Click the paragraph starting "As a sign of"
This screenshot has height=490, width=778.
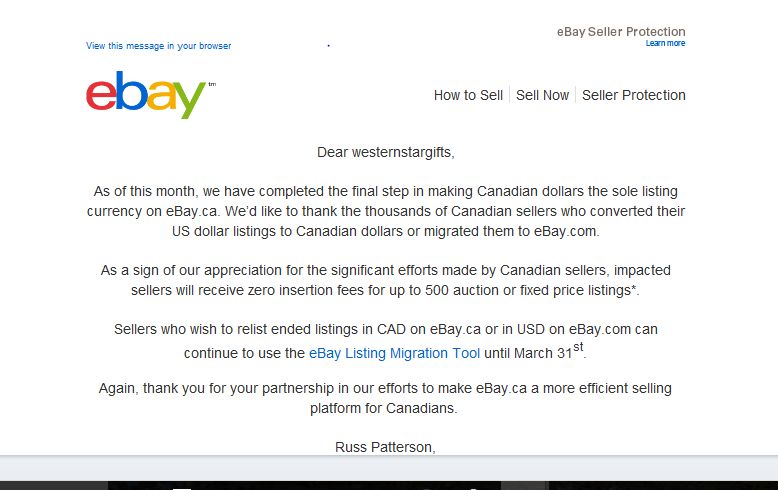coord(385,280)
